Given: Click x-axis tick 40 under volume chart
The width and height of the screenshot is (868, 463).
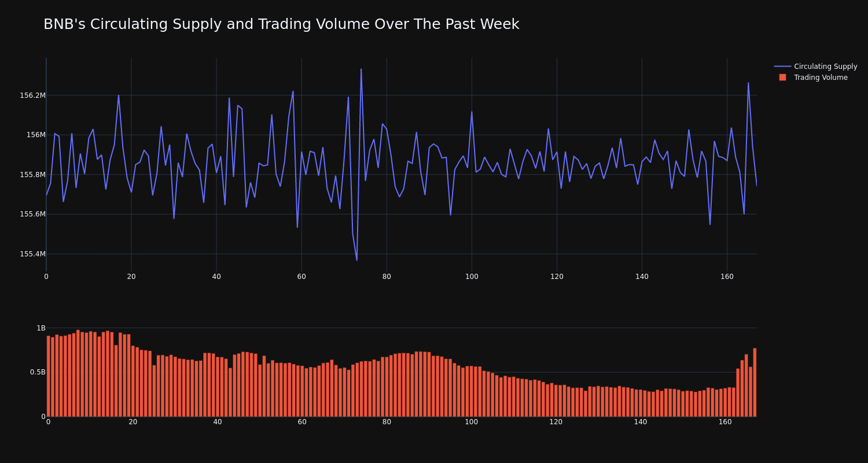Looking at the screenshot, I should coord(218,422).
